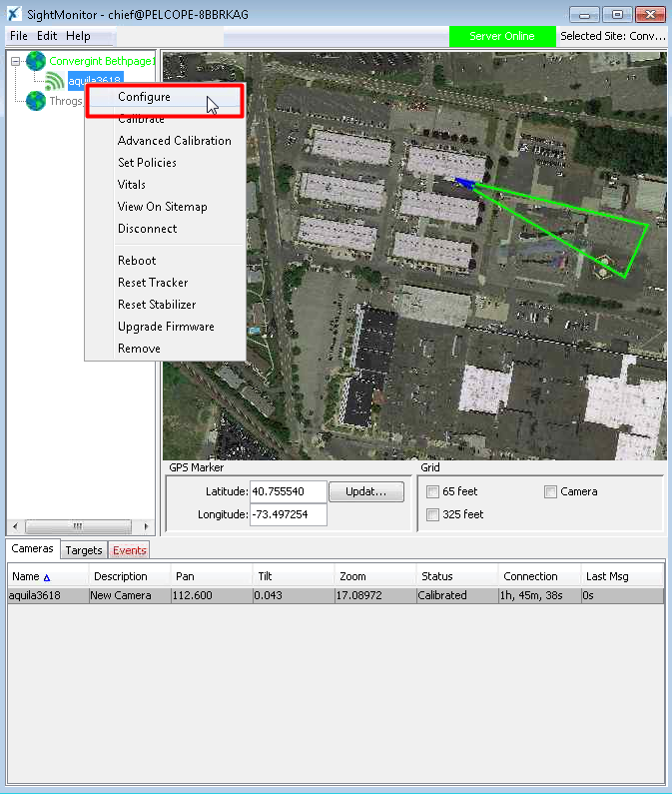The image size is (672, 794).
Task: Enable the 325 feet grid checkbox
Action: point(432,514)
